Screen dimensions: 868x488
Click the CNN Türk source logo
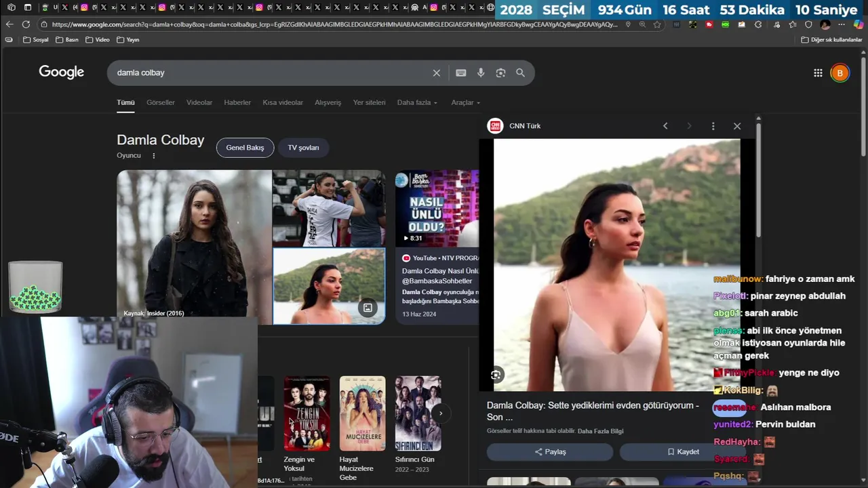click(495, 126)
